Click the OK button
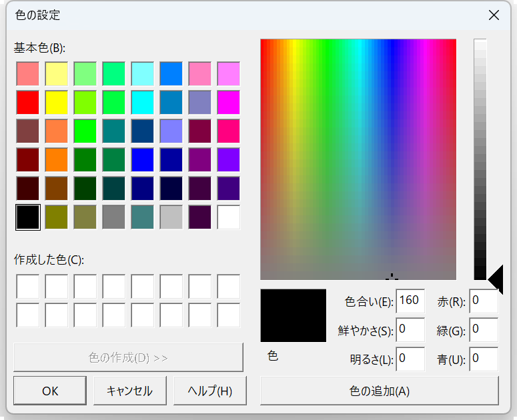The height and width of the screenshot is (420, 517). (50, 391)
